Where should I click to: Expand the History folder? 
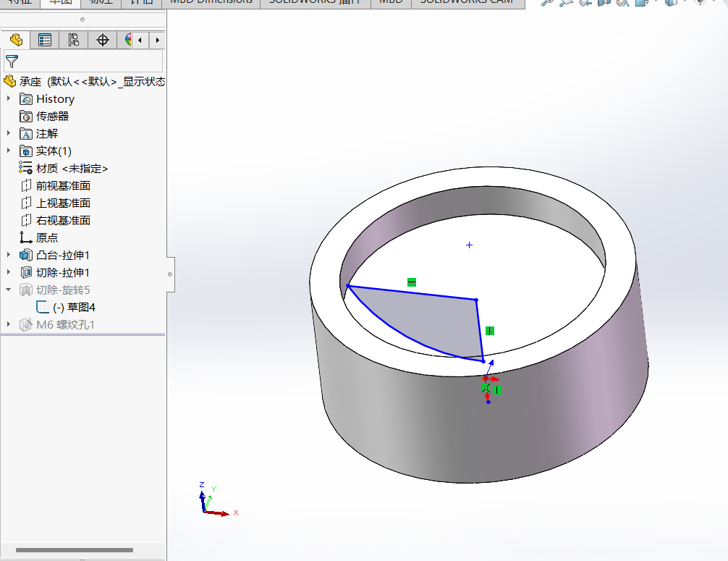click(x=9, y=98)
